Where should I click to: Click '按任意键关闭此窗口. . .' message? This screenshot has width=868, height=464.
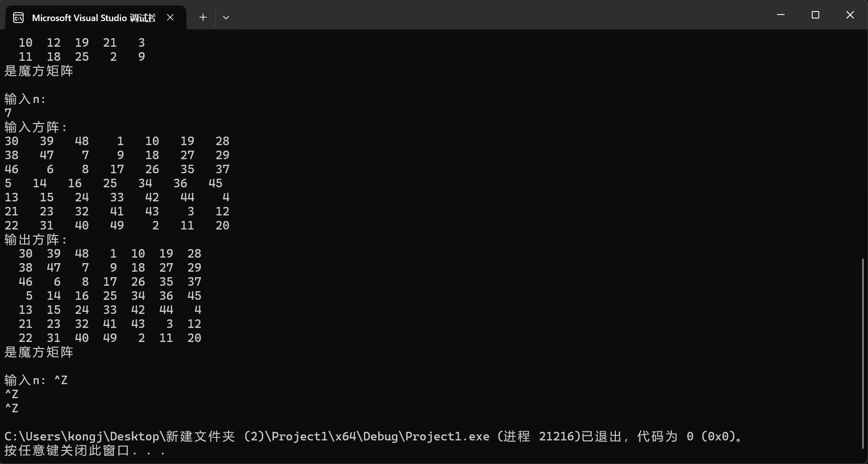coord(84,450)
